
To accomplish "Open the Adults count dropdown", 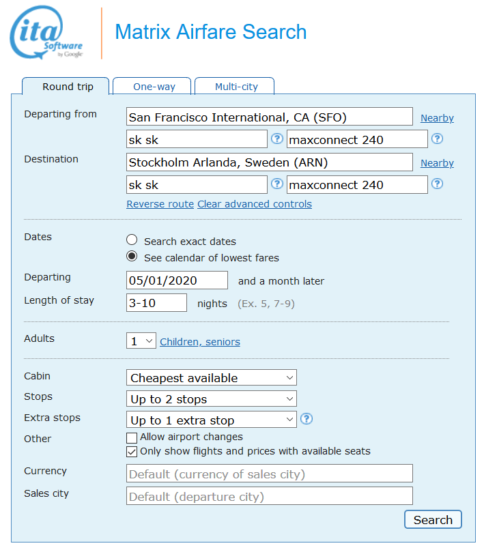I will pyautogui.click(x=141, y=341).
